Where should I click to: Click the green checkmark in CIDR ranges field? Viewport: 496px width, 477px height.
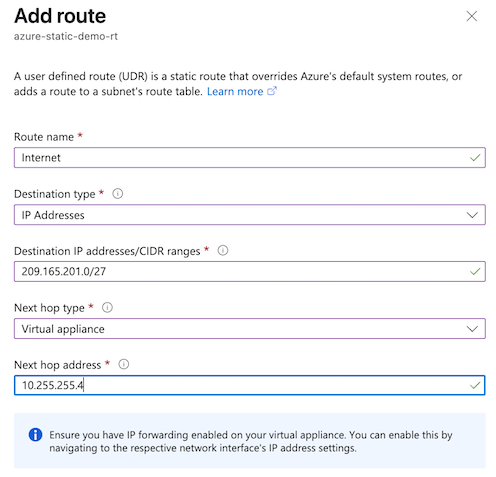tap(475, 271)
